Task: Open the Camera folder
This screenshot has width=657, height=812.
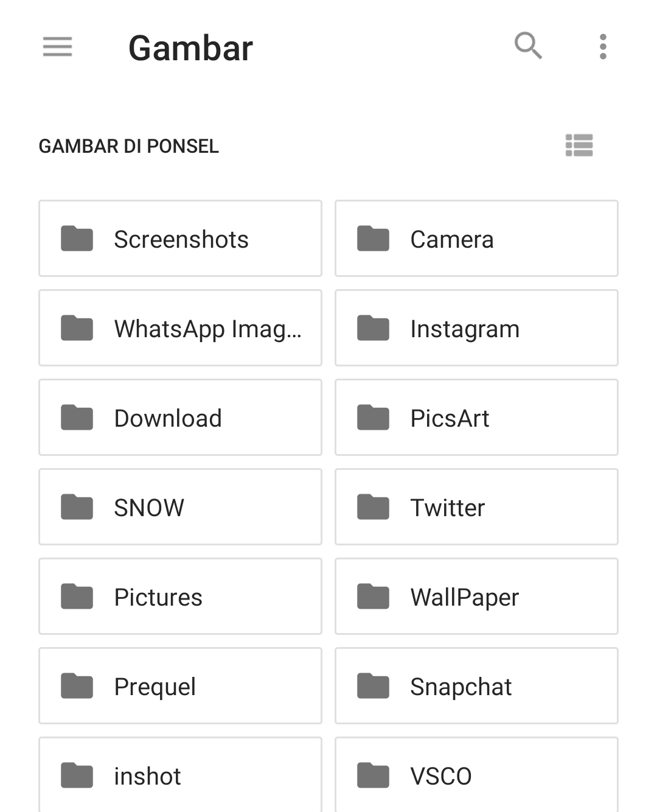Action: (476, 239)
